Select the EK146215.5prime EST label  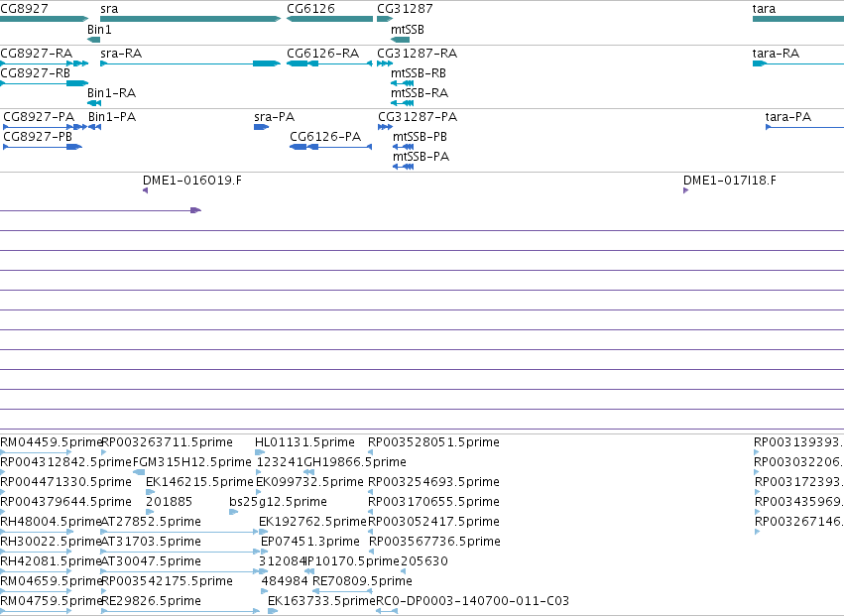199,482
